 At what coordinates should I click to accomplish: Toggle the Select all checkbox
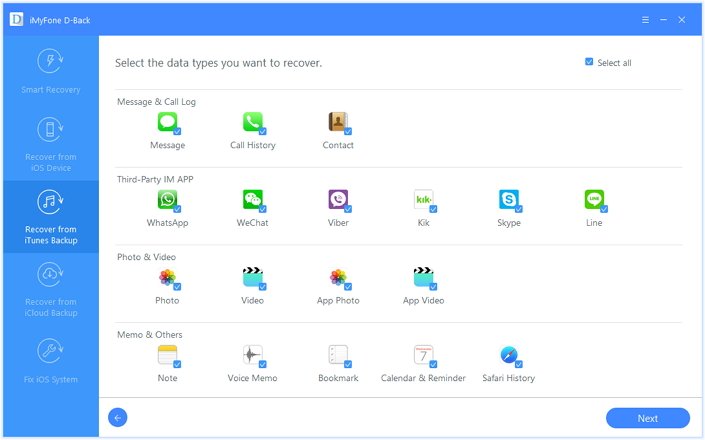[589, 62]
